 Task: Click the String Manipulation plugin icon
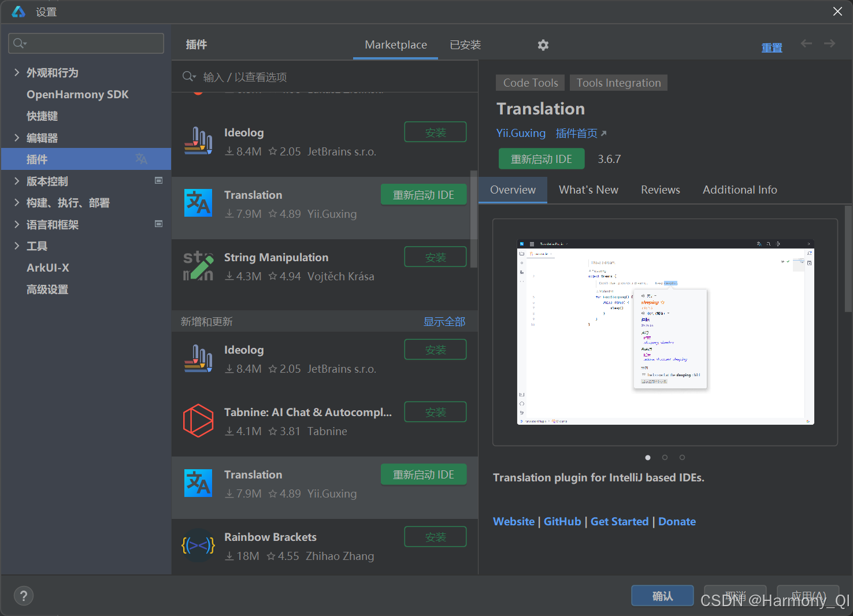198,266
